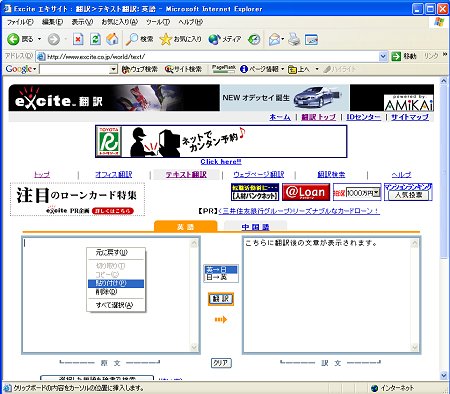Click the Internet zone globe icon in the status bar

pos(375,388)
